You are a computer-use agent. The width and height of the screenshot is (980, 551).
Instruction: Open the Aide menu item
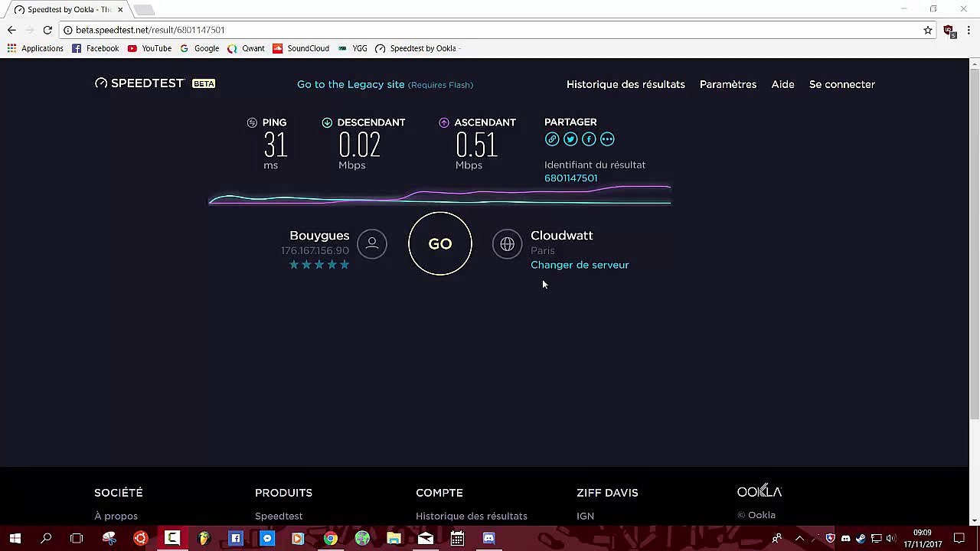coord(782,84)
